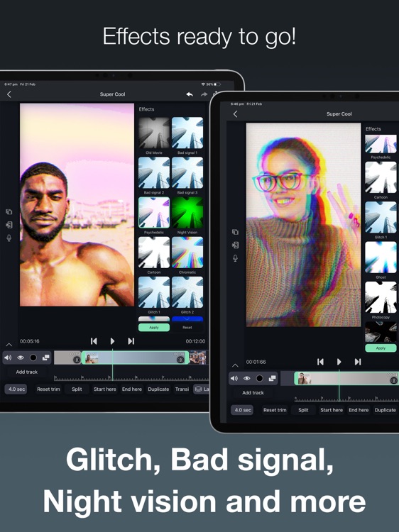The image size is (399, 532).
Task: Click End here on left iPad
Action: click(x=132, y=389)
